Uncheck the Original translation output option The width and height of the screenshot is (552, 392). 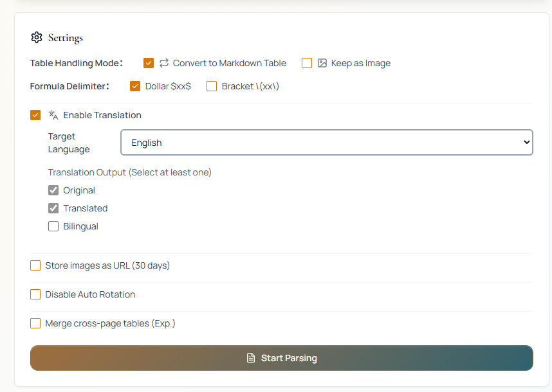53,190
